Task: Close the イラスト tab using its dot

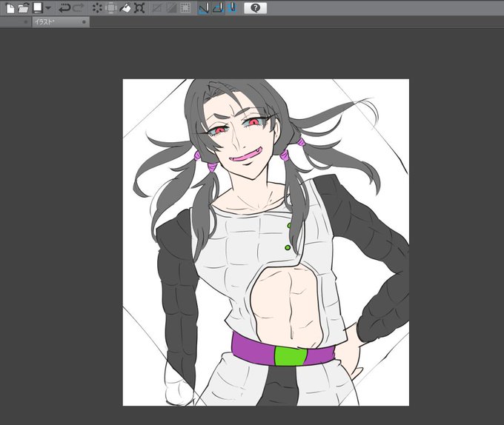Action: (x=84, y=22)
